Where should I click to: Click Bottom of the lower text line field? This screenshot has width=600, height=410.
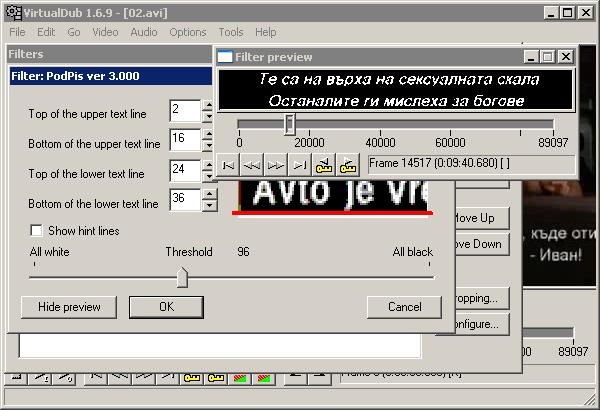click(x=185, y=200)
